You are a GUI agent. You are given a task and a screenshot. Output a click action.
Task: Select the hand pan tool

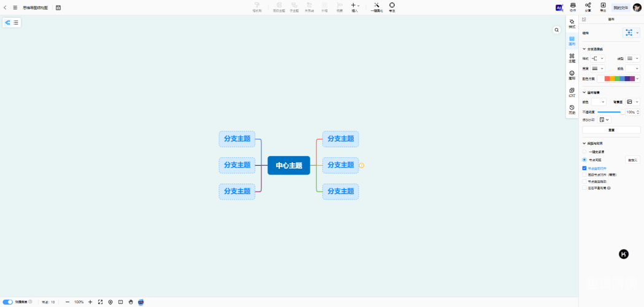(x=131, y=302)
